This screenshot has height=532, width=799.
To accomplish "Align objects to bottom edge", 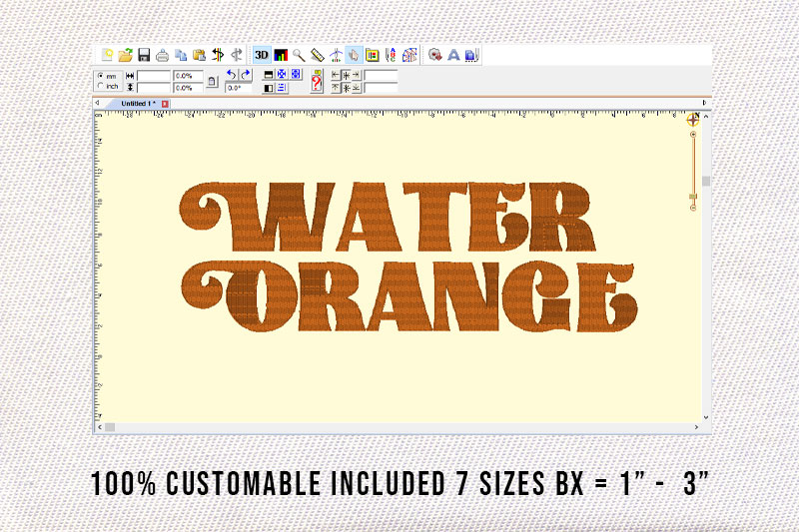I will pos(357,88).
